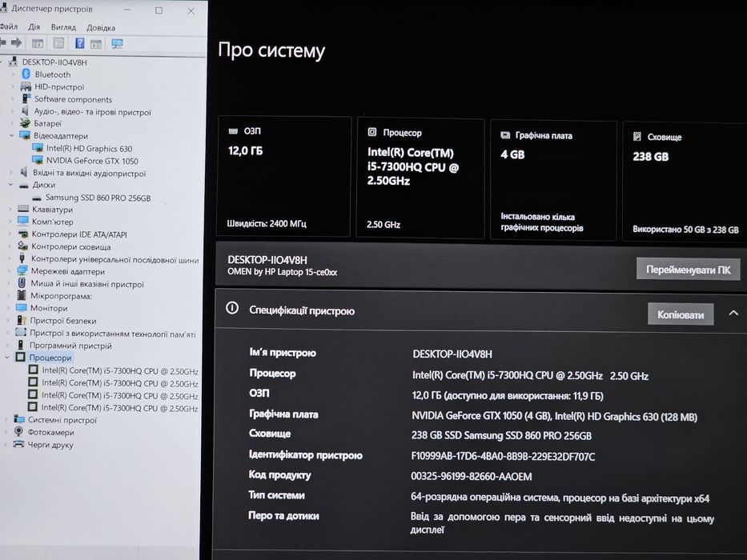Select the first i5-7300HQ processor entry
Screen dimensions: 747x560
pos(119,371)
